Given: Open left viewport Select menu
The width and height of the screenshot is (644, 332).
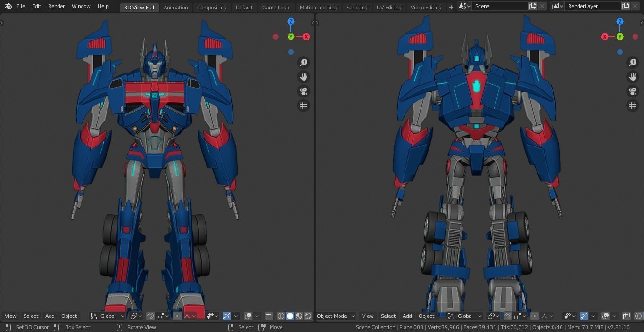Looking at the screenshot, I should click(x=31, y=316).
